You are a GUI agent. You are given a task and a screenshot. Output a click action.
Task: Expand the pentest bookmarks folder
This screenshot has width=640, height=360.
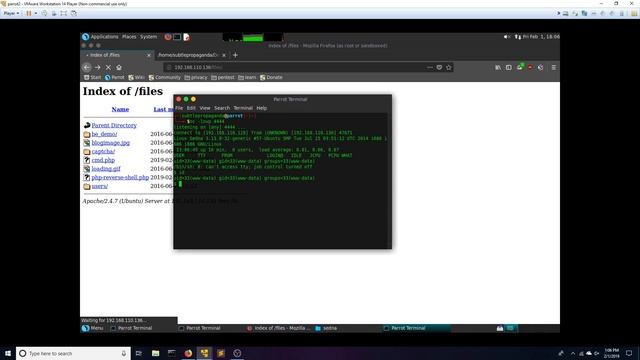223,77
